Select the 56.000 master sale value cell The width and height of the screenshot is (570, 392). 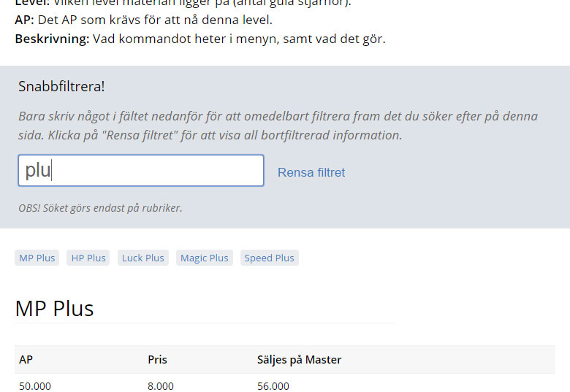[x=273, y=385]
